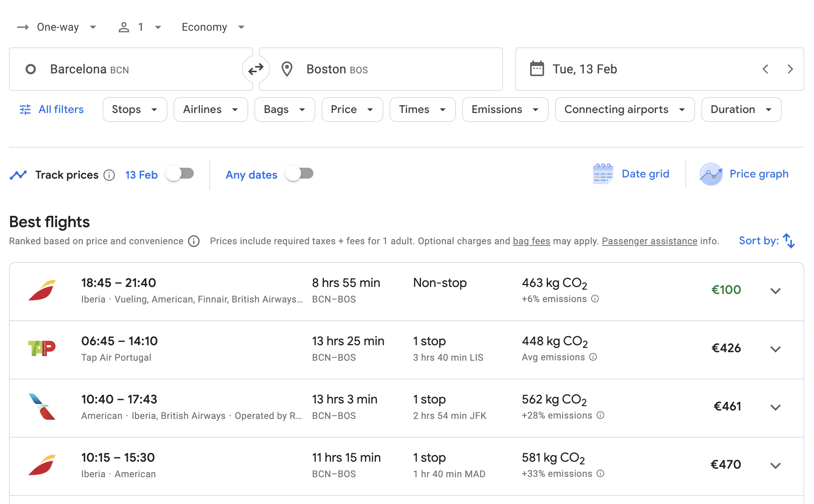This screenshot has height=504, width=814.
Task: Open the Date grid view
Action: (631, 174)
